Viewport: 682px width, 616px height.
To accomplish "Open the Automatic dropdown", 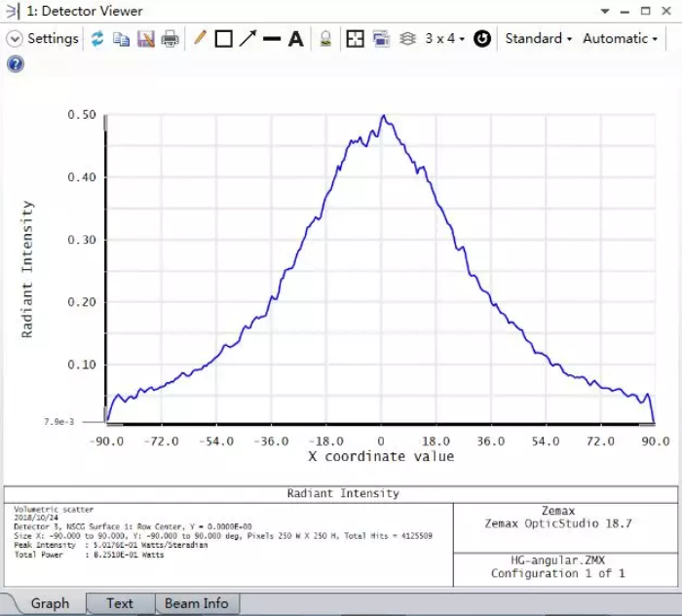I will pos(620,39).
